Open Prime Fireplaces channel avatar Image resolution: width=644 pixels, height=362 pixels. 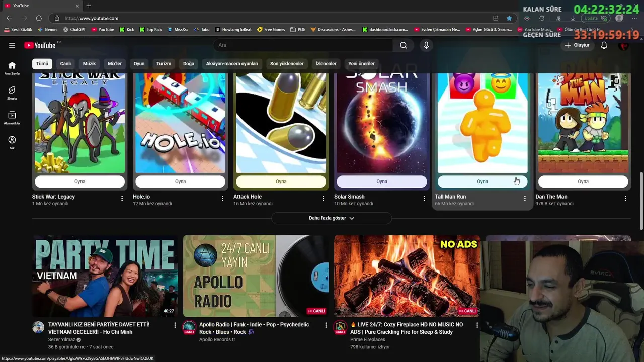(x=340, y=327)
